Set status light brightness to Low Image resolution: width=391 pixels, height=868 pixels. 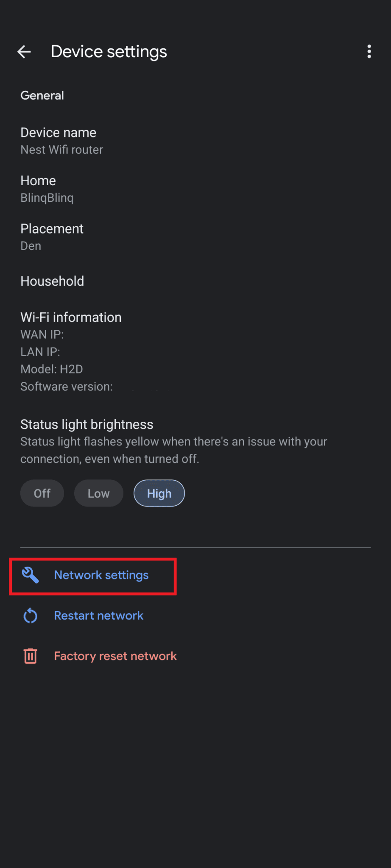coord(98,493)
